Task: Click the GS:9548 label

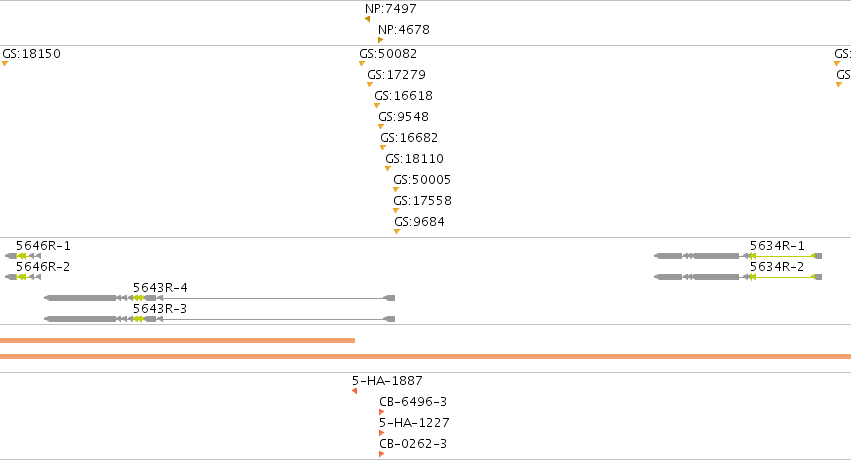Action: (x=403, y=117)
